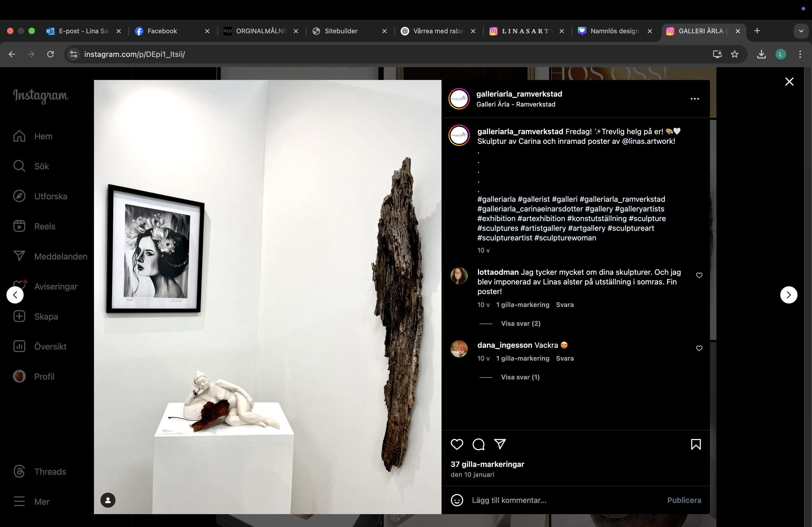Click the address bar URL
Screen dimensions: 812x527
pos(135,54)
